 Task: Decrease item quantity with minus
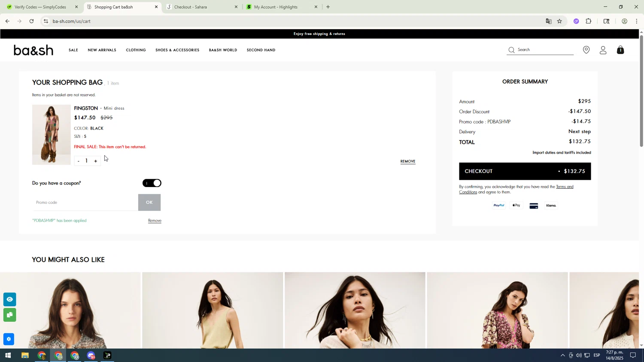click(x=79, y=161)
